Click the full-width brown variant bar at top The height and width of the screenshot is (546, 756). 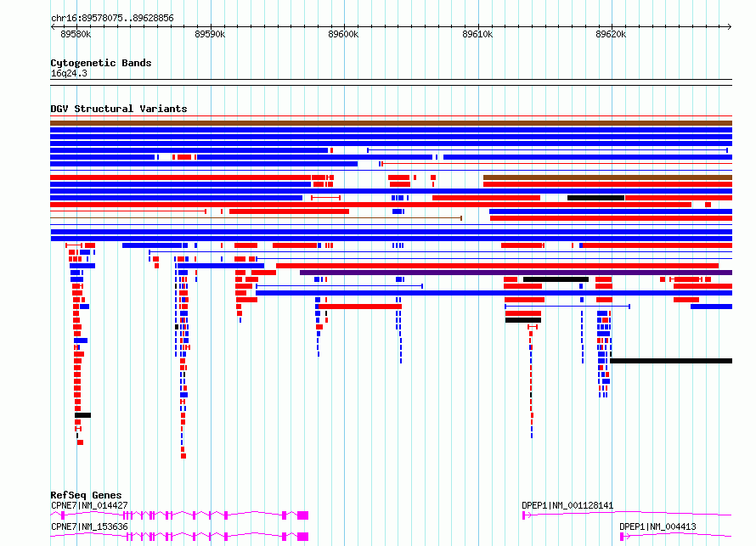391,123
